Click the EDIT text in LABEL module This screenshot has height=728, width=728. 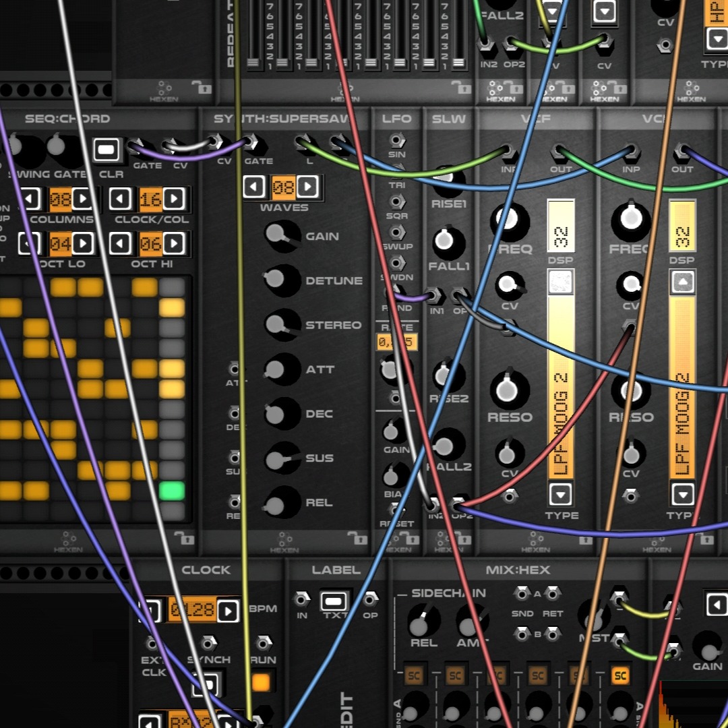coord(346,709)
